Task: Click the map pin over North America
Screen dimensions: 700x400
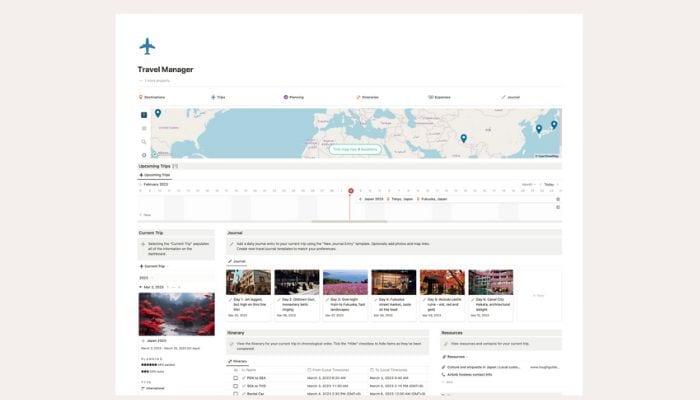Action: [158, 113]
